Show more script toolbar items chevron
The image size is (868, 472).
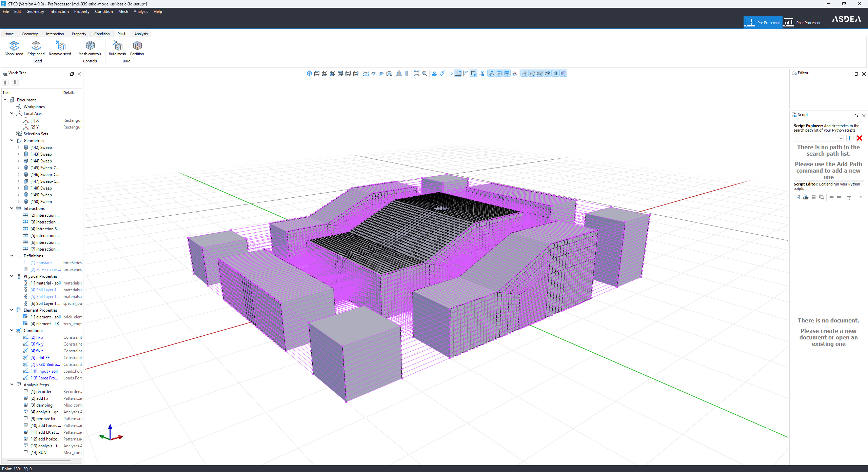pos(861,197)
